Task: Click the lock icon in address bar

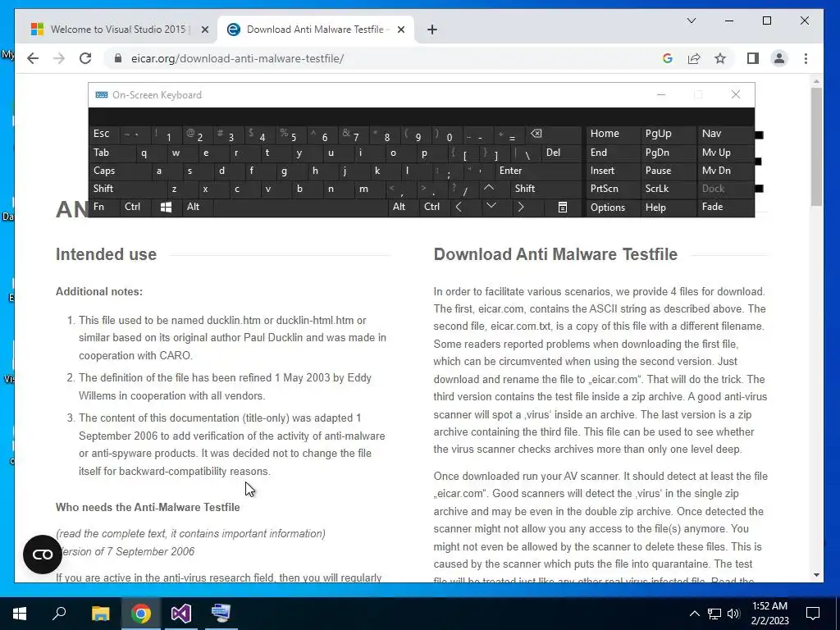Action: [118, 58]
